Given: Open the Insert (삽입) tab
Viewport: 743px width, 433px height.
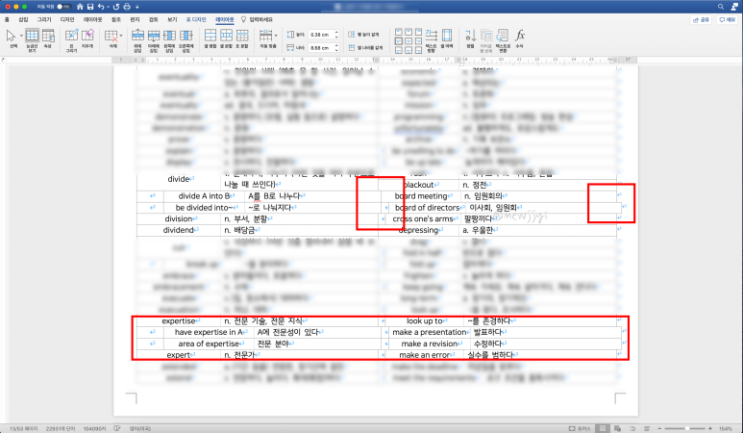Looking at the screenshot, I should tap(23, 19).
